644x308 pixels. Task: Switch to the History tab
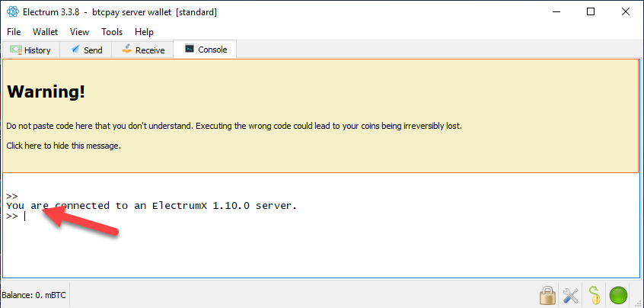tap(30, 50)
